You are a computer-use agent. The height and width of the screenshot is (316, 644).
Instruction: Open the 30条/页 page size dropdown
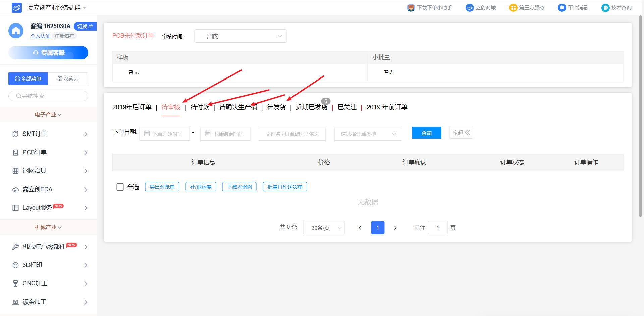pos(324,228)
